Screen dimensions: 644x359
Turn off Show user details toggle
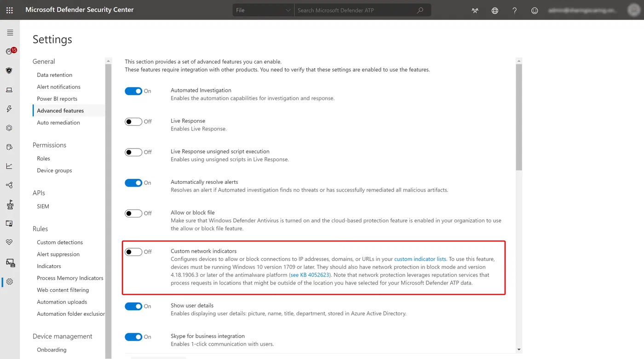[133, 306]
